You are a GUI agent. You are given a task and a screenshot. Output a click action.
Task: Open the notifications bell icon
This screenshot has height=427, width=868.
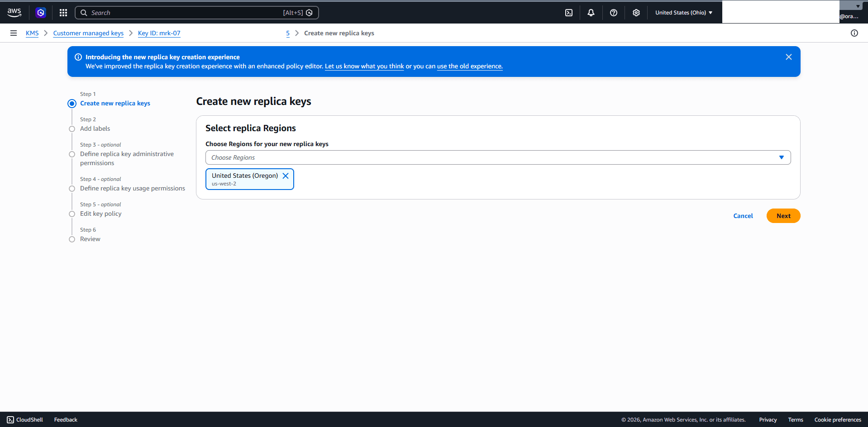coord(591,12)
